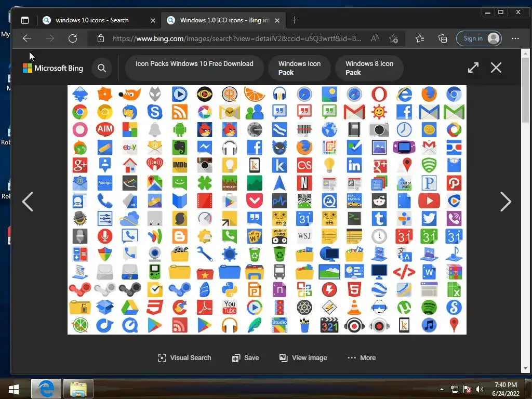Viewport: 532px width, 399px height.
Task: Close the Windows 1.0 ICO icons tab
Action: tap(277, 20)
